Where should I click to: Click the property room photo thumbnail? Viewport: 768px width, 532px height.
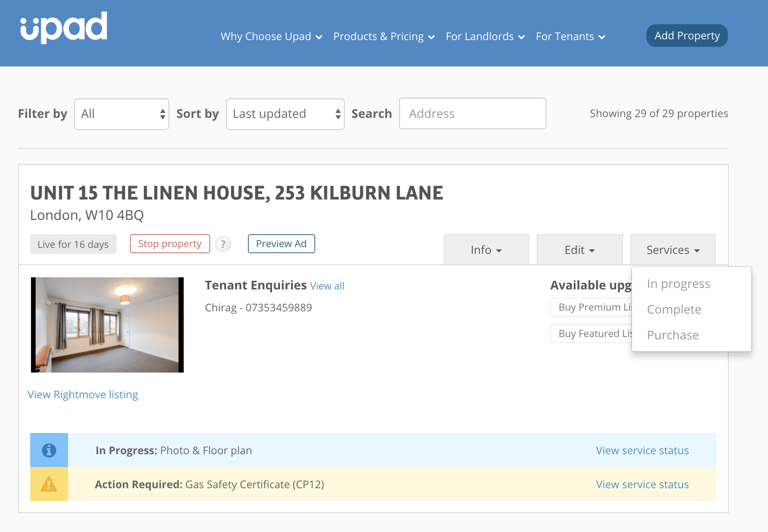click(107, 325)
